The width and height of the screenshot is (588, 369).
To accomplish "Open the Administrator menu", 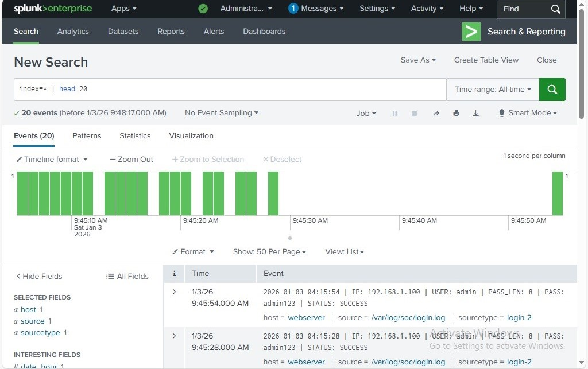I will point(246,8).
